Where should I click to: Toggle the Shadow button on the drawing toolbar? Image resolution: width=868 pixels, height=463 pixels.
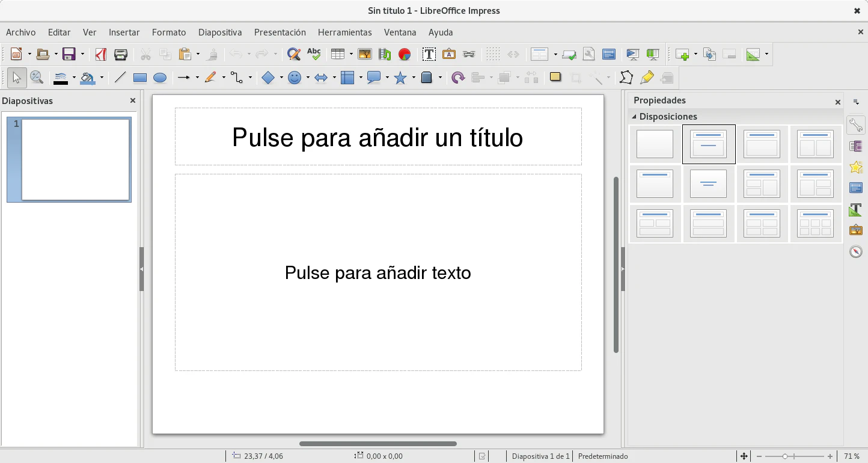[555, 78]
